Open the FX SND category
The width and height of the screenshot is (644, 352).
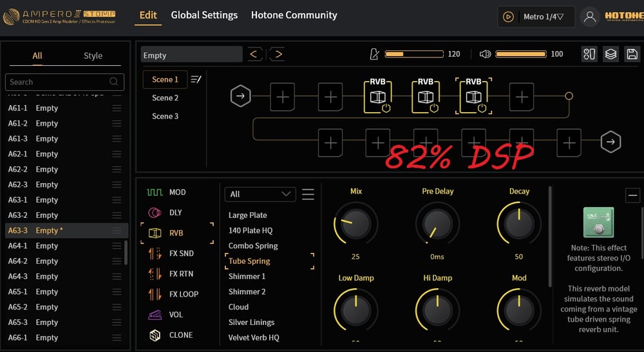(170, 253)
